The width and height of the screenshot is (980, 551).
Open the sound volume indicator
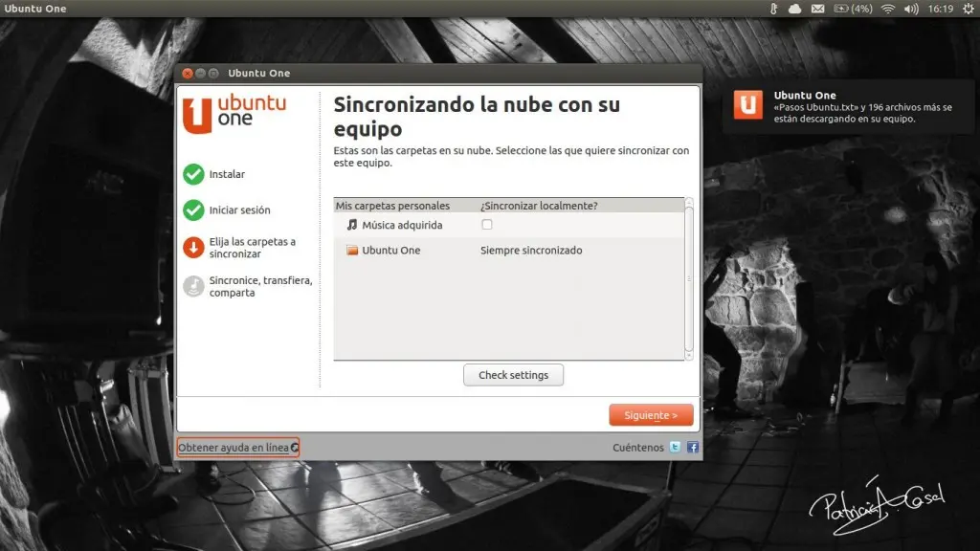[x=911, y=9]
